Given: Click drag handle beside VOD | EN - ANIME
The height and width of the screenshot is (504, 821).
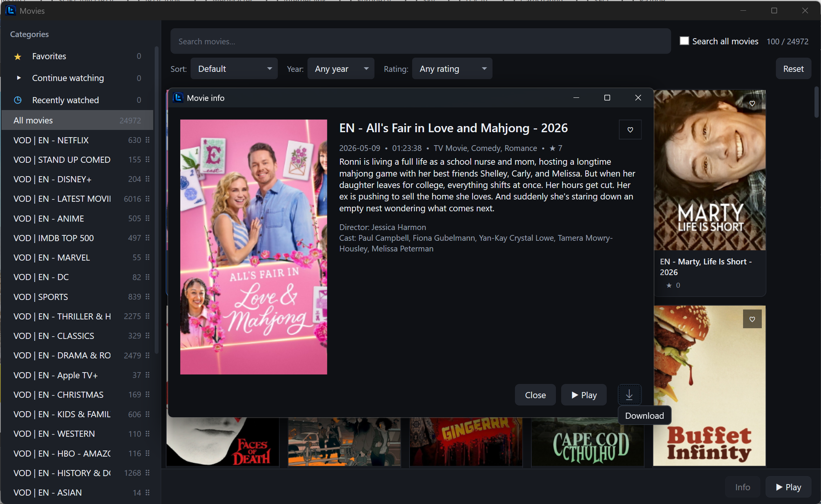Looking at the screenshot, I should pos(147,219).
